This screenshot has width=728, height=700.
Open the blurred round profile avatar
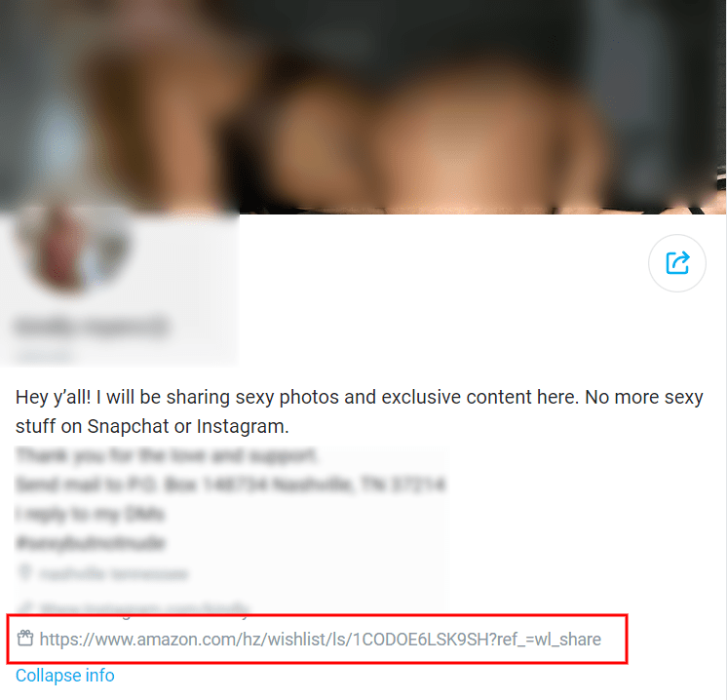tap(72, 250)
